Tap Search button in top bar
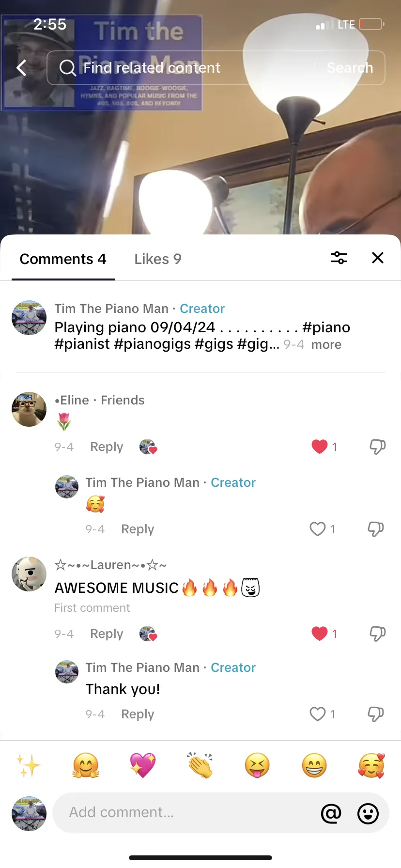Viewport: 401px width, 868px height. 350,68
